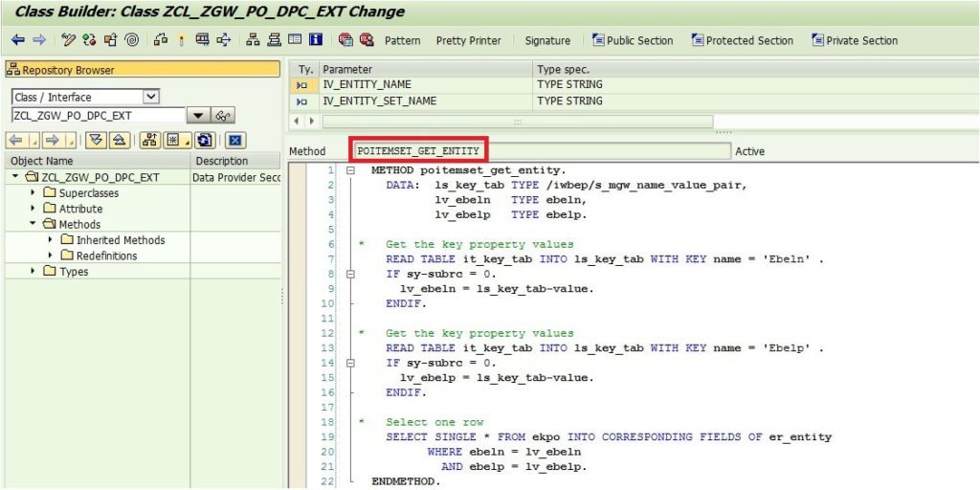Click the Set/Delete Breakpoint icon
This screenshot has height=490, width=980.
[345, 40]
